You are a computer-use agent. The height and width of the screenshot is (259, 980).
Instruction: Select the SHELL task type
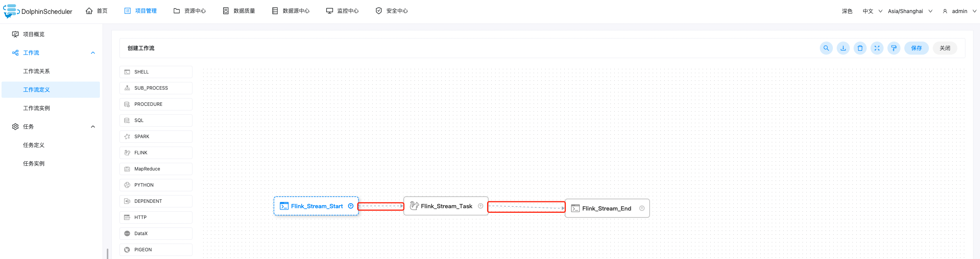156,72
